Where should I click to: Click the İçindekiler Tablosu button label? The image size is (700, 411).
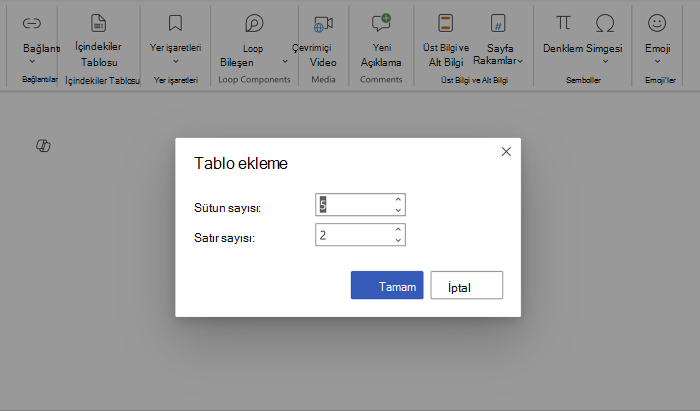coord(99,54)
